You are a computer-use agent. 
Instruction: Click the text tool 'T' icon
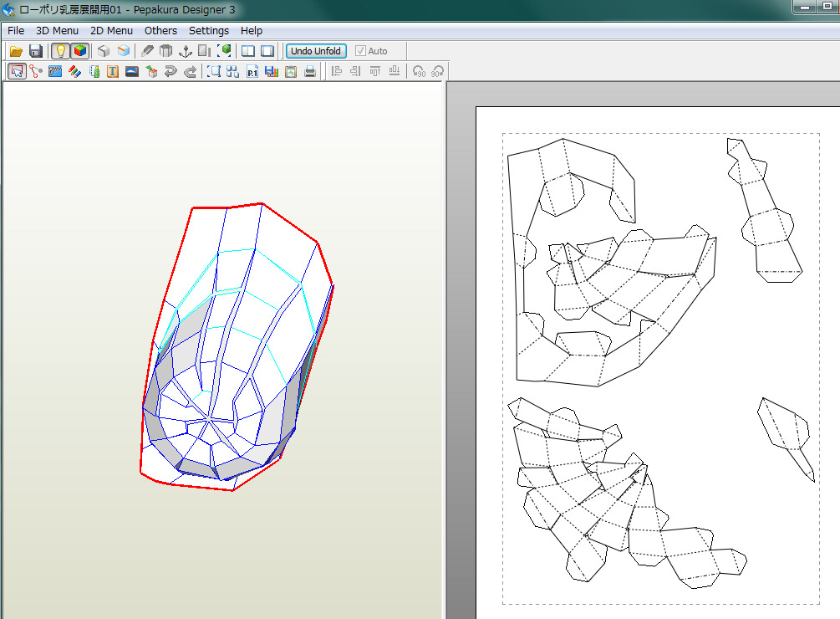pos(112,72)
